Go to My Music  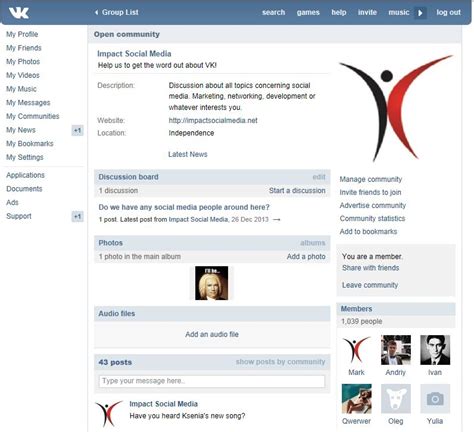[x=21, y=89]
